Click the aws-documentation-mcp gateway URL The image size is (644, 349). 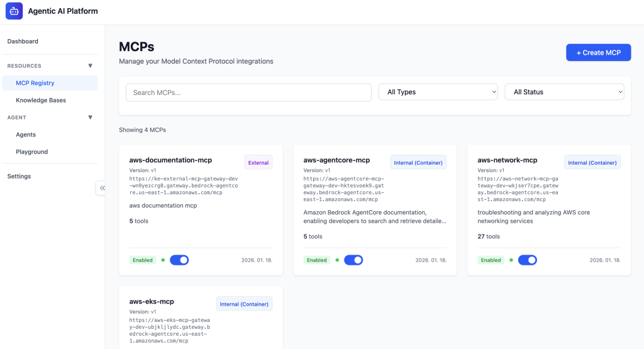pyautogui.click(x=184, y=186)
